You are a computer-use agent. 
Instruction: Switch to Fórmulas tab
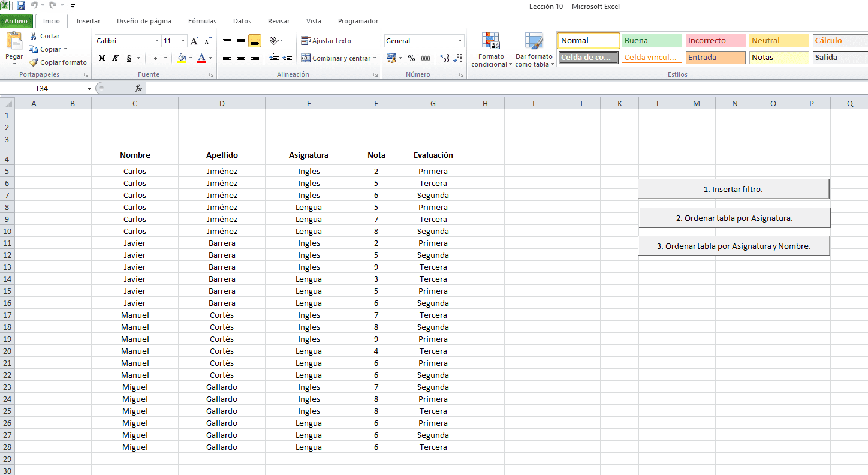point(202,21)
